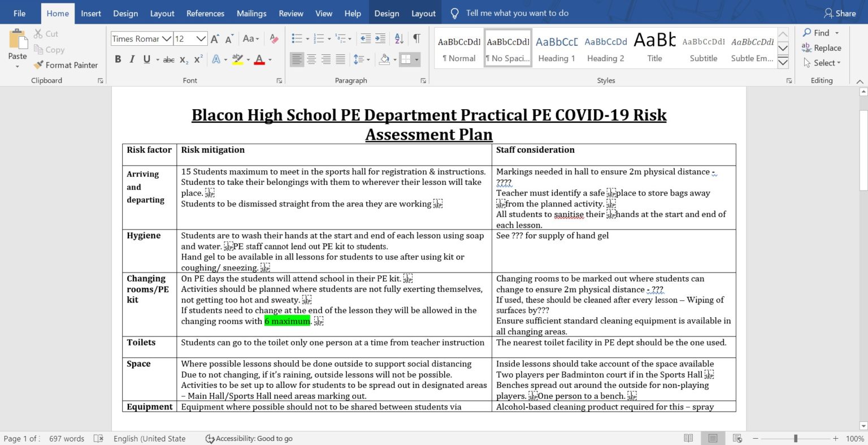Image resolution: width=868 pixels, height=445 pixels.
Task: Open the Line and Paragraph Spacing dropdown
Action: pyautogui.click(x=362, y=59)
